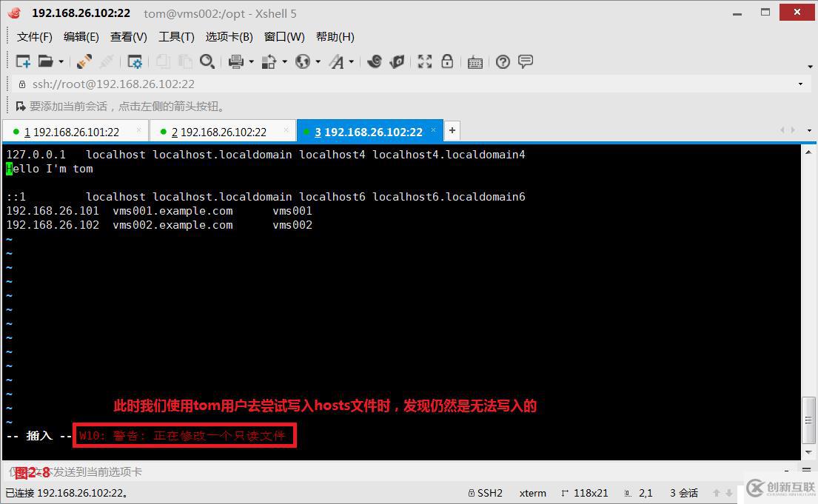Expand the Print dropdown arrow
Image resolution: width=818 pixels, height=504 pixels.
(252, 62)
